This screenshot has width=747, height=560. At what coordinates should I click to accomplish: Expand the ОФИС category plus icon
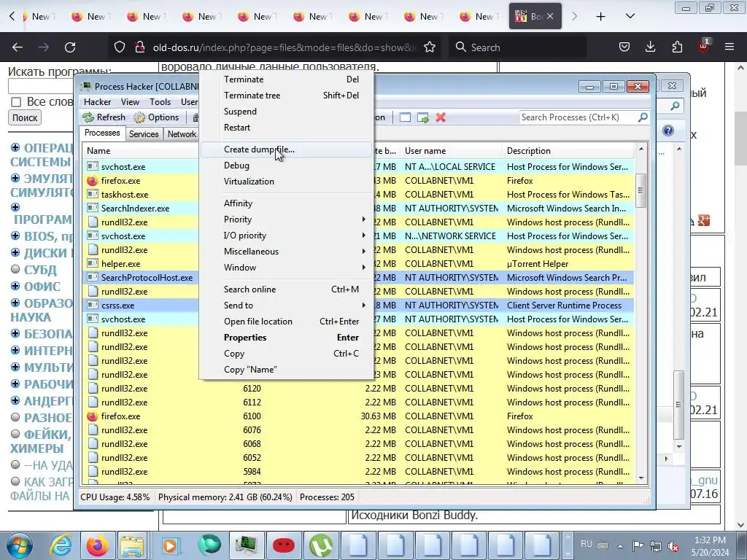tap(15, 286)
